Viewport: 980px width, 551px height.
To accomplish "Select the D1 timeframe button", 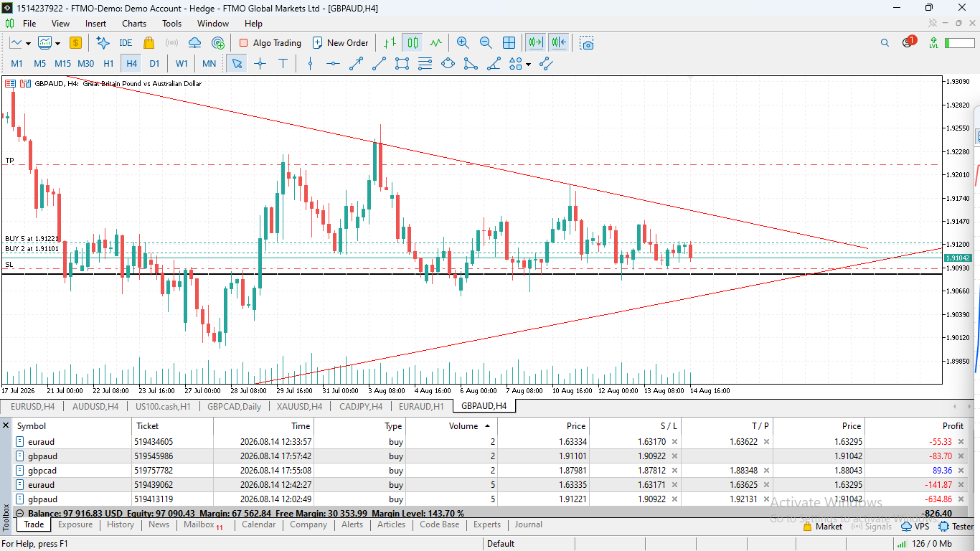I will 154,64.
